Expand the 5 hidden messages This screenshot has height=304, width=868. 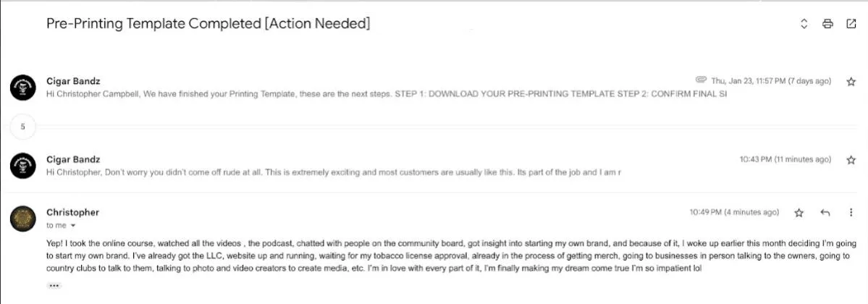pos(22,126)
